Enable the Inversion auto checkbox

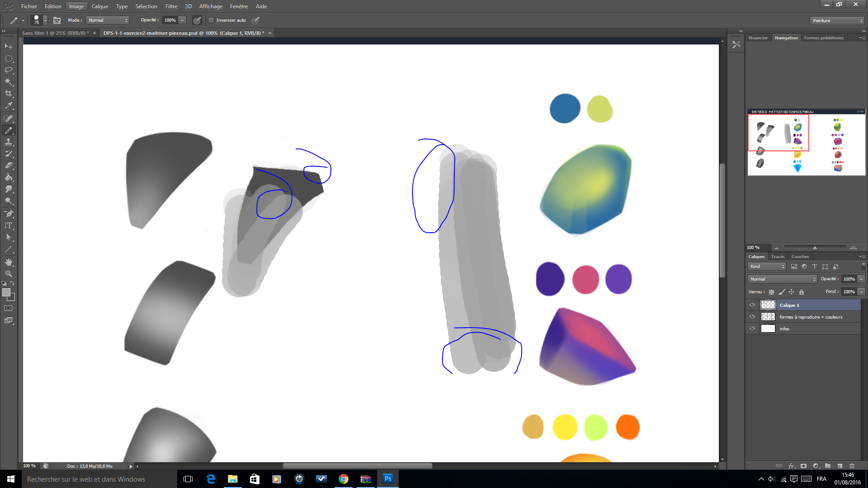(211, 20)
